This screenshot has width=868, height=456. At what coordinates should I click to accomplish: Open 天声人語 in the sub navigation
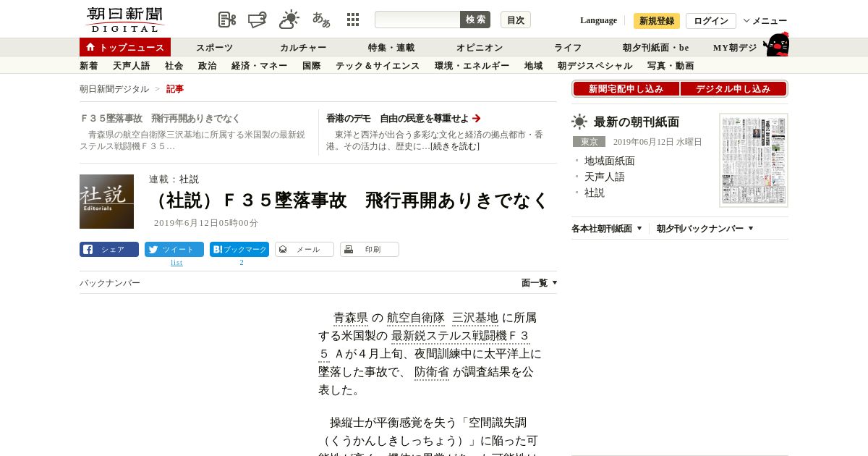tap(132, 66)
